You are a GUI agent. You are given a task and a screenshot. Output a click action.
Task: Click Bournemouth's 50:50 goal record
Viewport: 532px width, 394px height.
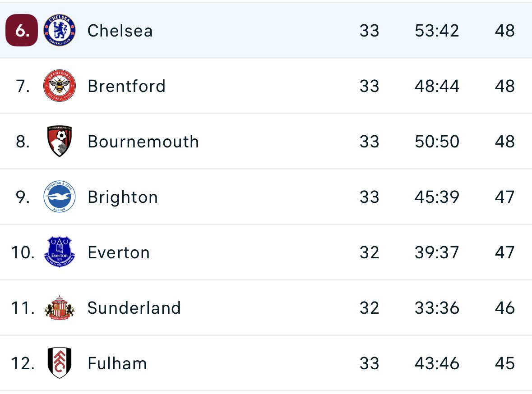tap(437, 142)
